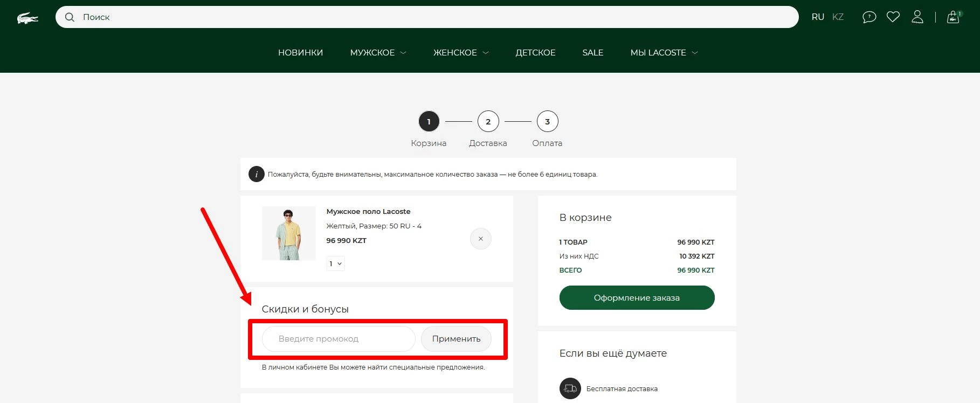The height and width of the screenshot is (403, 980).
Task: Open the SALE menu section
Action: point(592,53)
